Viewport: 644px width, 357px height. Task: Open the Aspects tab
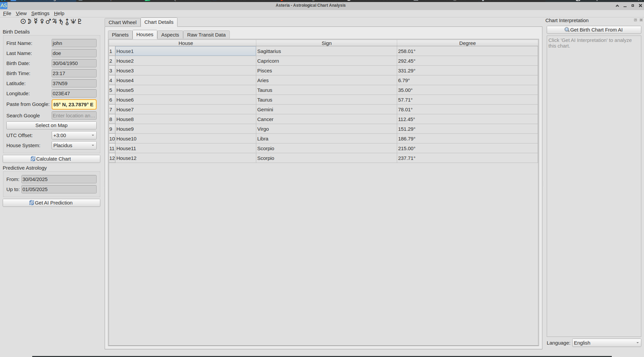tap(170, 35)
